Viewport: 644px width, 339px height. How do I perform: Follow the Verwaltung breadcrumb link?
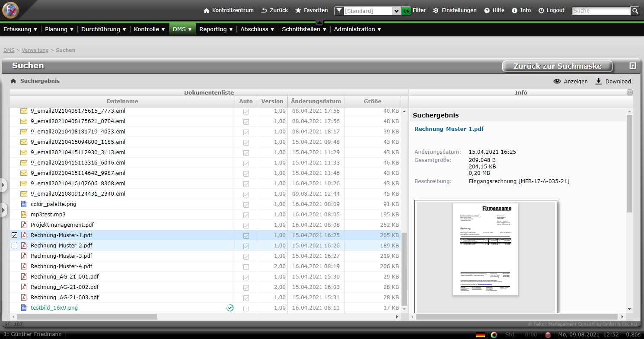(35, 50)
